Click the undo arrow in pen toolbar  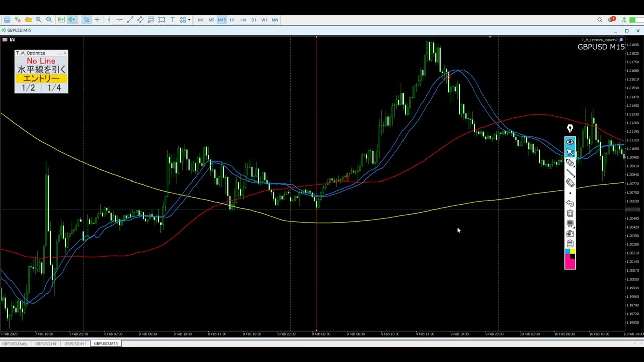point(570,203)
